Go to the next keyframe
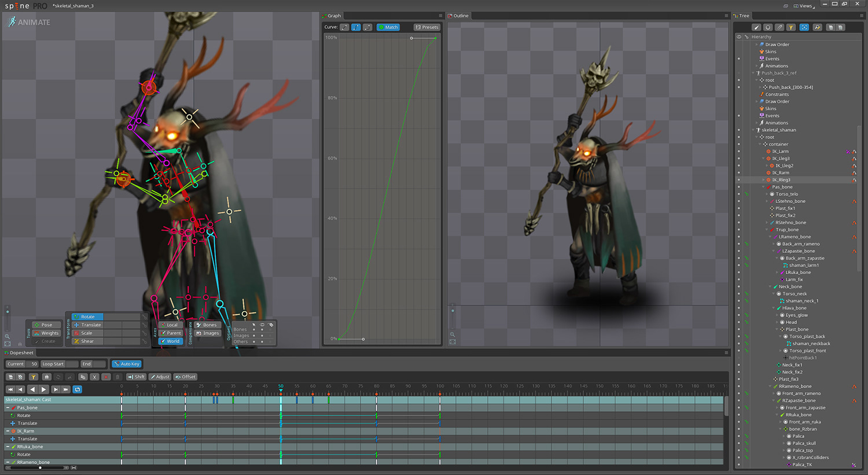 pyautogui.click(x=56, y=389)
